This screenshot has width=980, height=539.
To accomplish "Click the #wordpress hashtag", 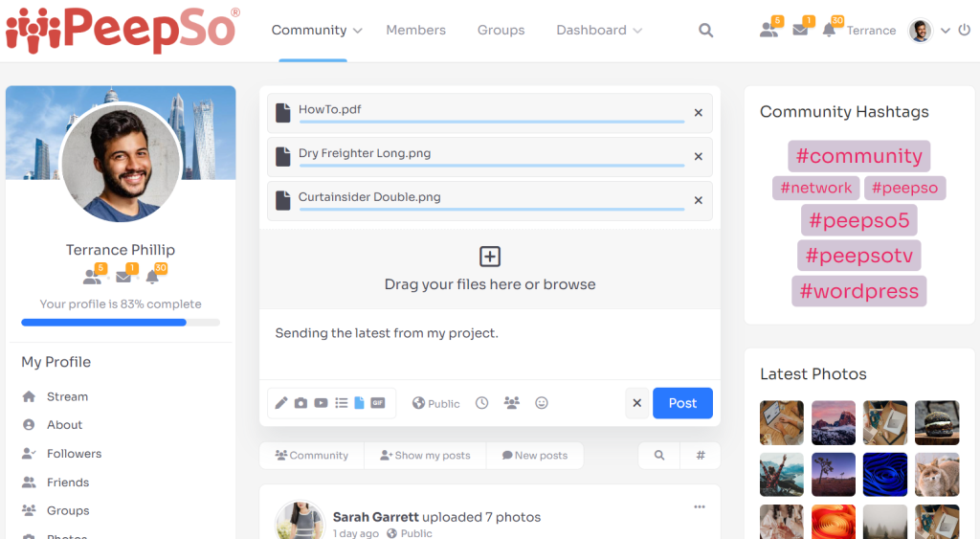I will [x=858, y=291].
